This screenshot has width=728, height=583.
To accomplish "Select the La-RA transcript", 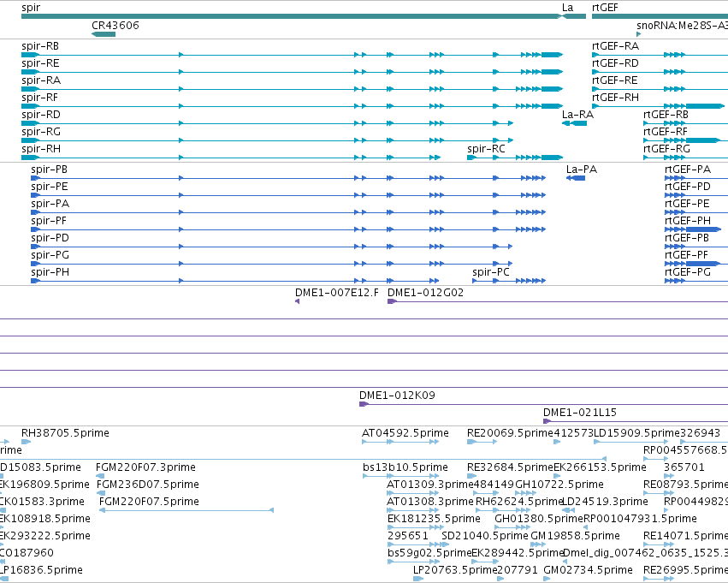I will tap(574, 123).
